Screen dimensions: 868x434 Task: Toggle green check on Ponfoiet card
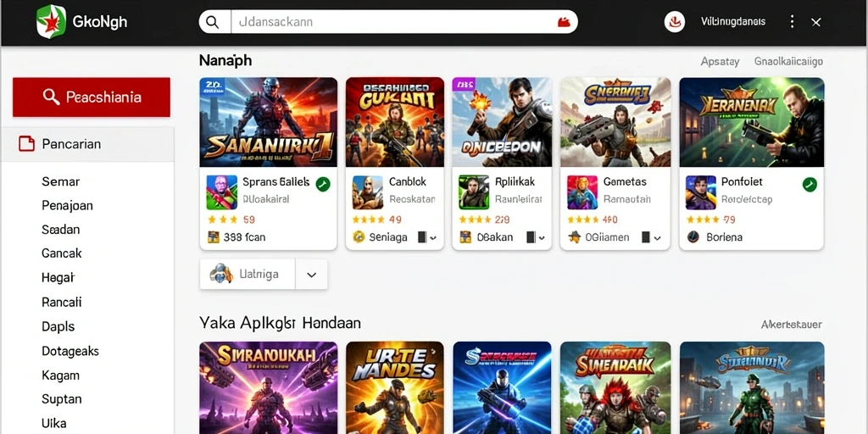[810, 184]
